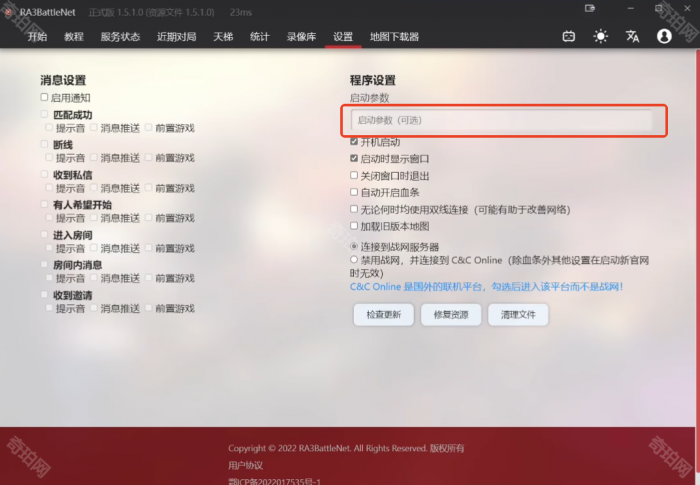700x485 pixels.
Task: Select 连接到战网服务器 radio button
Action: [354, 246]
